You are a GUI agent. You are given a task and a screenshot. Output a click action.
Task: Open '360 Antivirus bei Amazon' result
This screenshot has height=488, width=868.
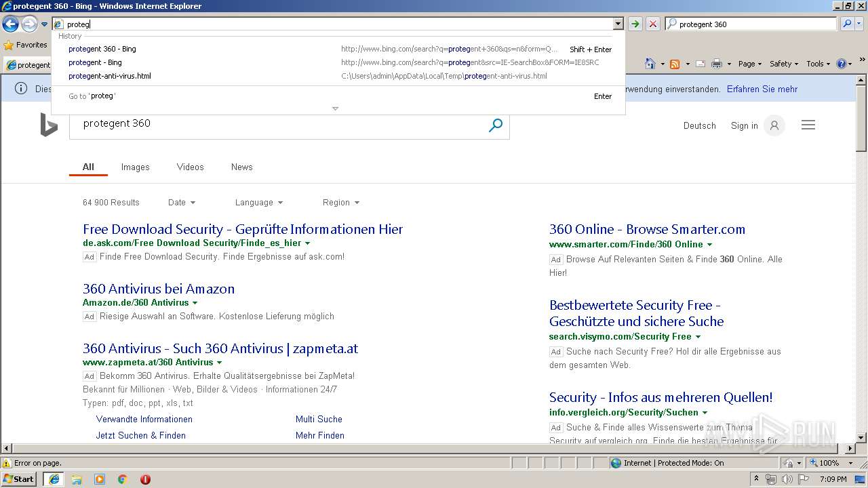pos(159,289)
